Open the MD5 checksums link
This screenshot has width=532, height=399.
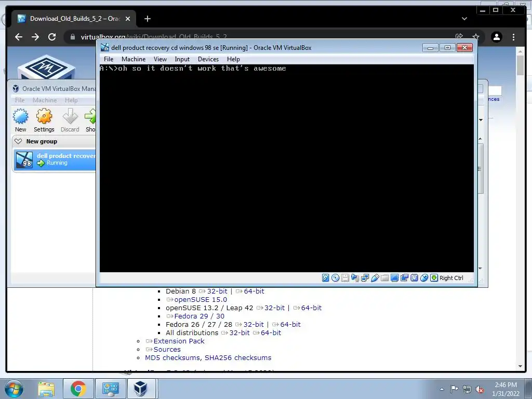coord(172,357)
